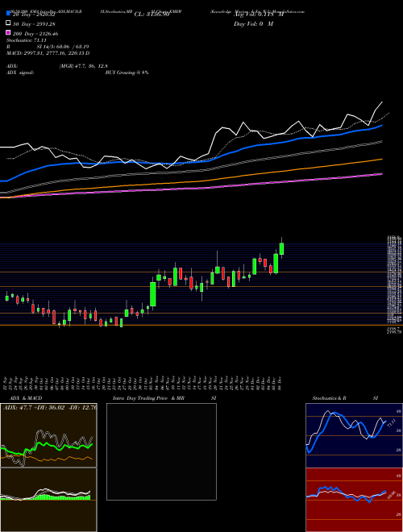Click the 'Stochastics: 71.11' reading
This screenshot has width=403, height=532.
[27, 40]
